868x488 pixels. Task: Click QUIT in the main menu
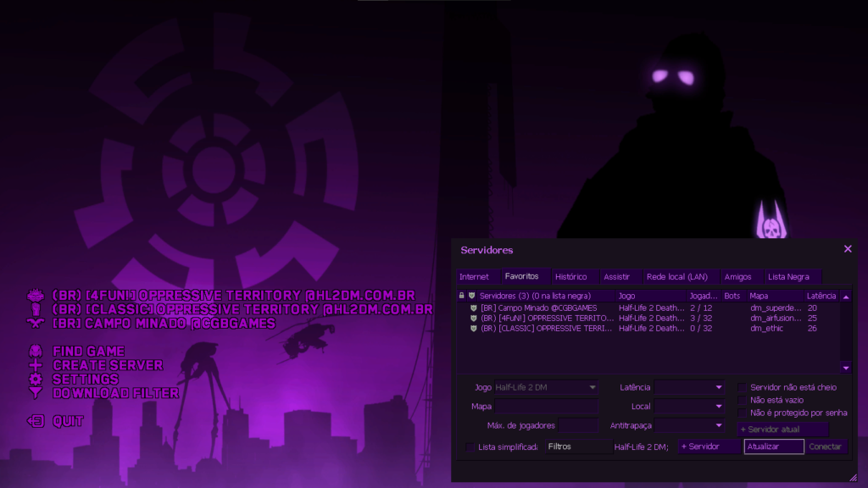point(68,421)
